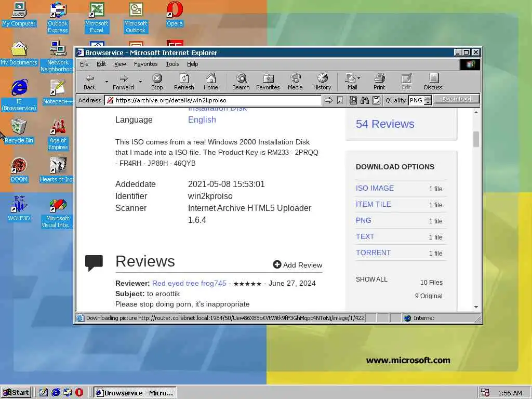The image size is (532, 399).
Task: Click the Download button in the toolbar
Action: 456,99
